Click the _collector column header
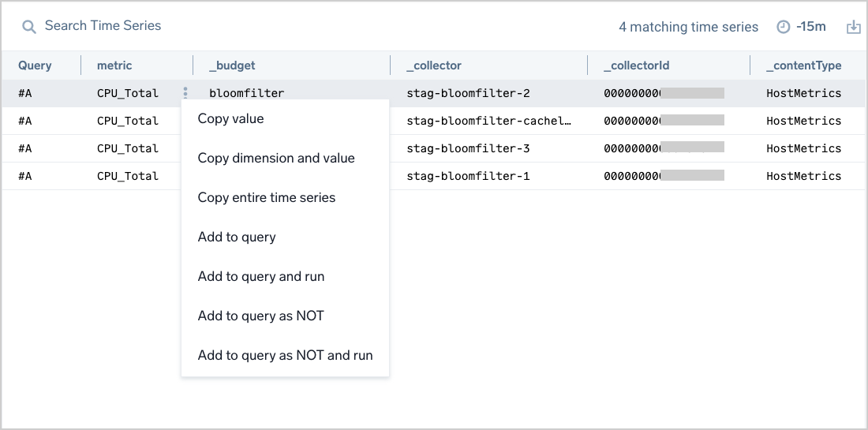Screen dimensions: 868x430 coord(434,65)
